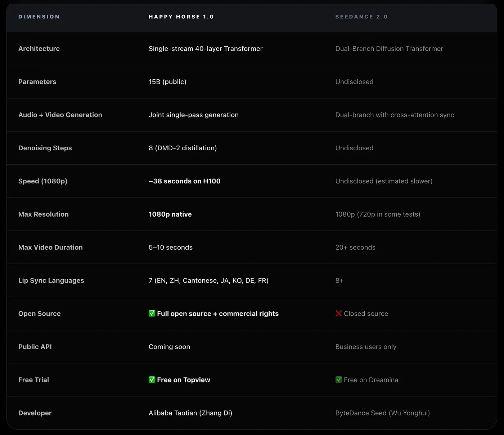Click the Dual-branch with cross-attention sync cell
The image size is (504, 435).
pyautogui.click(x=395, y=115)
